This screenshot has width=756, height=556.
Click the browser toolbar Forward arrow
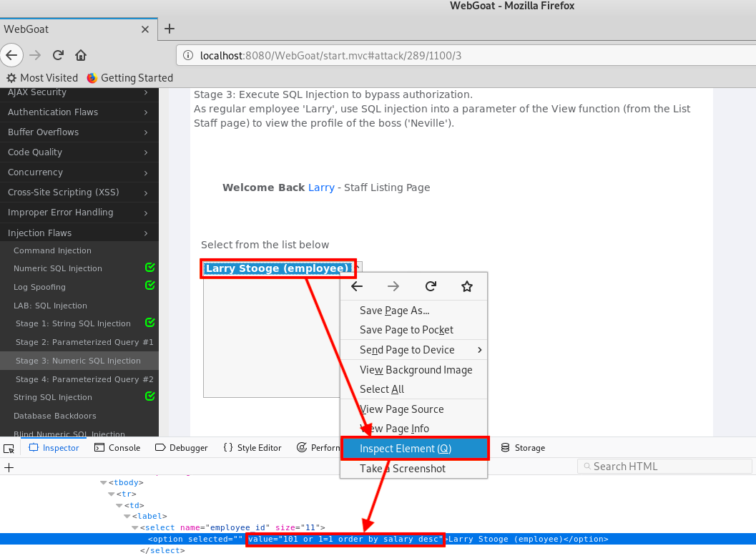click(35, 55)
